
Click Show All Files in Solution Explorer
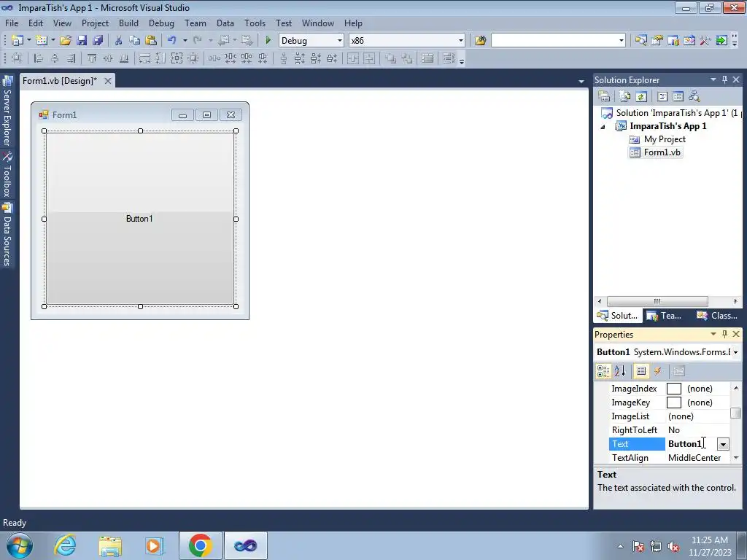pyautogui.click(x=625, y=96)
